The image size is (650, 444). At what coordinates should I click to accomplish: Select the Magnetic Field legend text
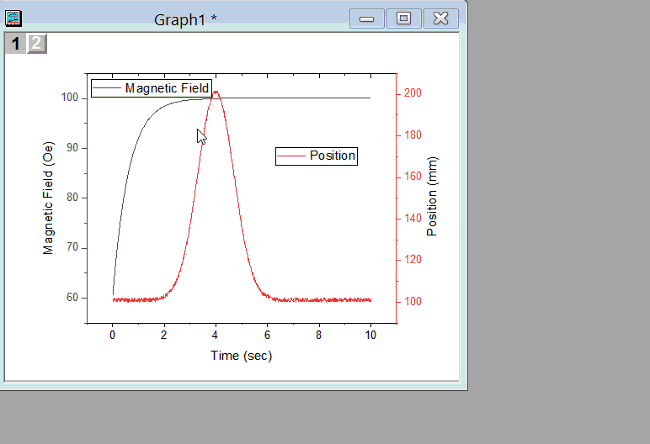tap(166, 89)
